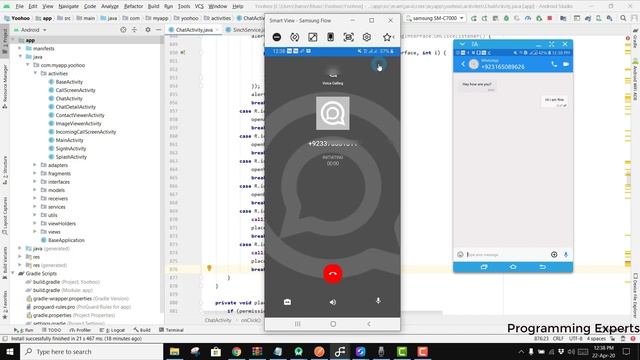Screen dimensions: 640x360
Task: Open the notifications action center icon
Action: [x=627, y=351]
